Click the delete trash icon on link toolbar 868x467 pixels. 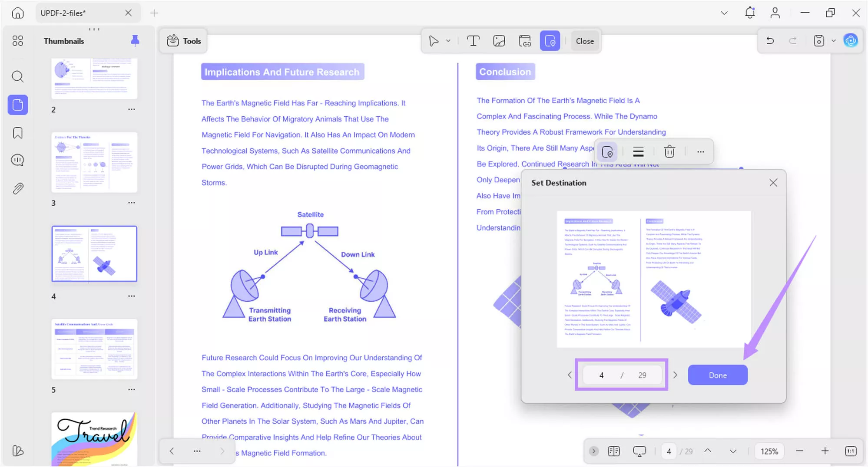point(669,151)
